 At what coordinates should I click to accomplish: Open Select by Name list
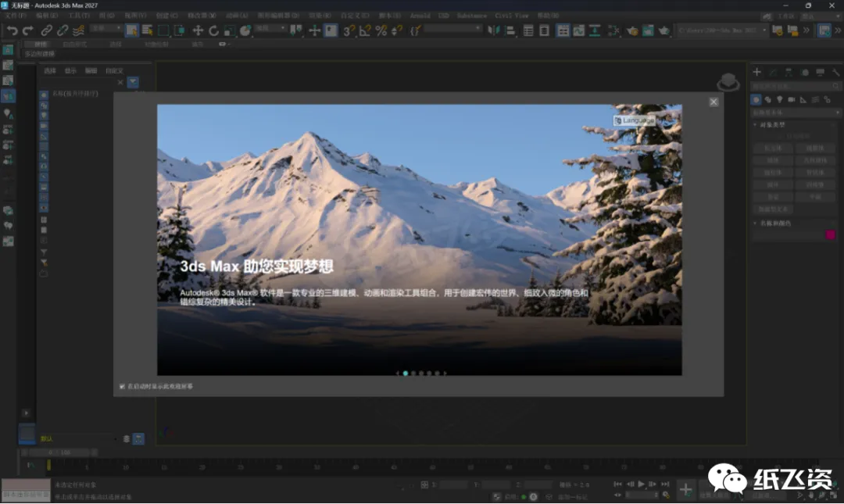pos(148,30)
